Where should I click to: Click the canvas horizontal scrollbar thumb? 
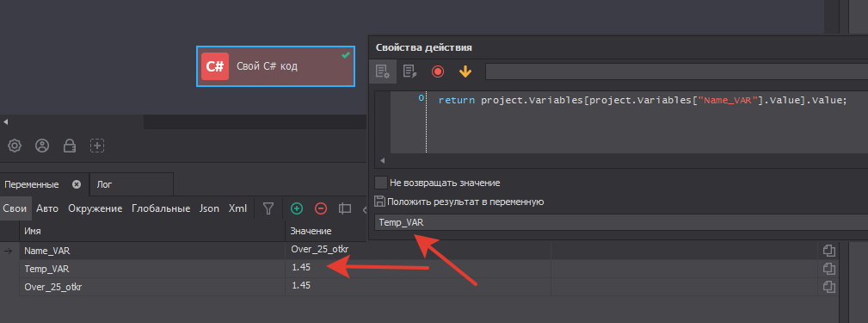255,121
